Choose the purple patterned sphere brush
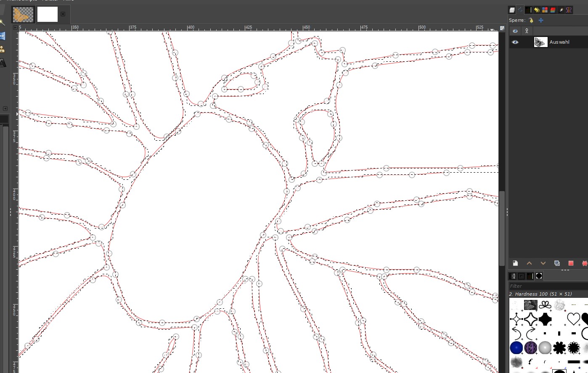The width and height of the screenshot is (588, 373). [x=530, y=348]
